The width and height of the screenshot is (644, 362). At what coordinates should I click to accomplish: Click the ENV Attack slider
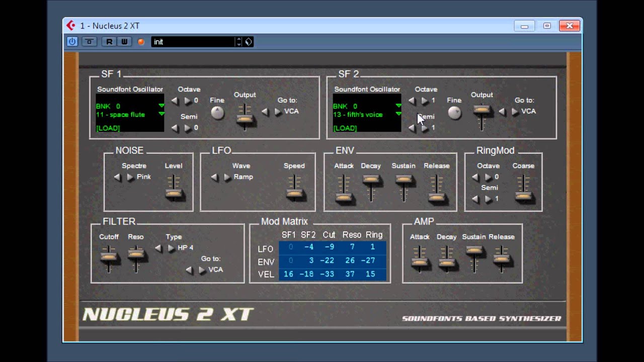pyautogui.click(x=344, y=198)
